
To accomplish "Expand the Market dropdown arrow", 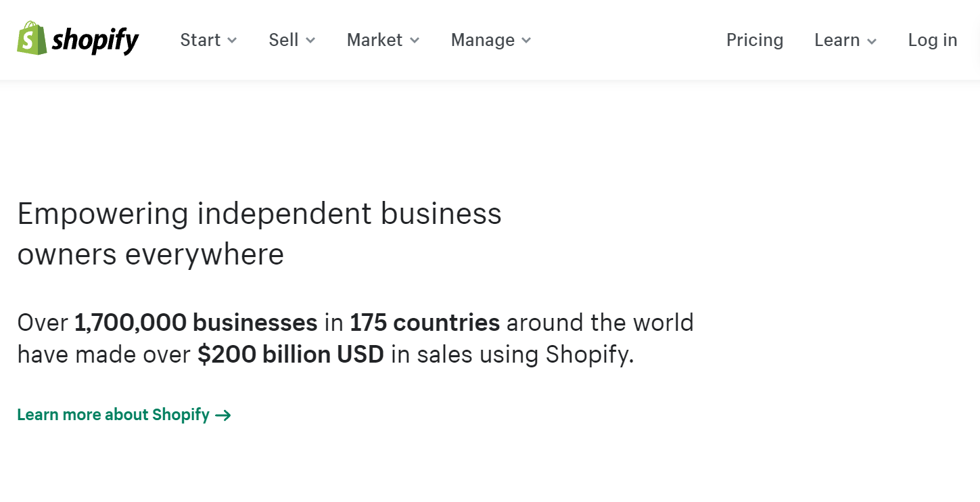I will click(415, 41).
